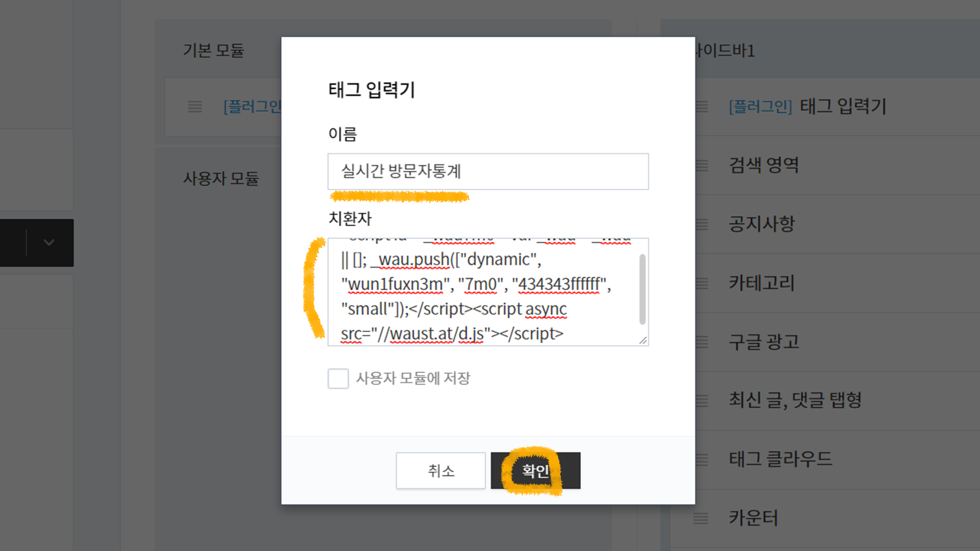Image resolution: width=980 pixels, height=551 pixels.
Task: Click drag handle beside 최신 글, 댓글 탭형
Action: (x=702, y=400)
